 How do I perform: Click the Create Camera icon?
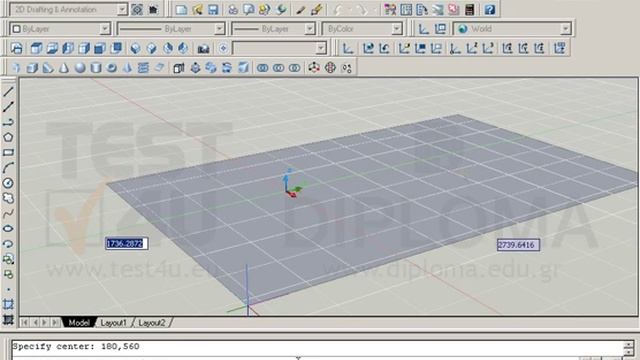(x=203, y=48)
